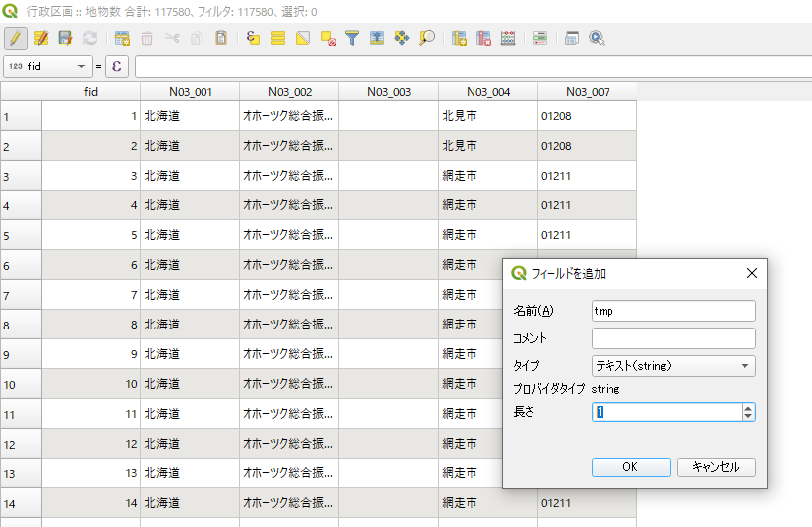
Task: Open expression builder epsilon button
Action: pyautogui.click(x=117, y=66)
